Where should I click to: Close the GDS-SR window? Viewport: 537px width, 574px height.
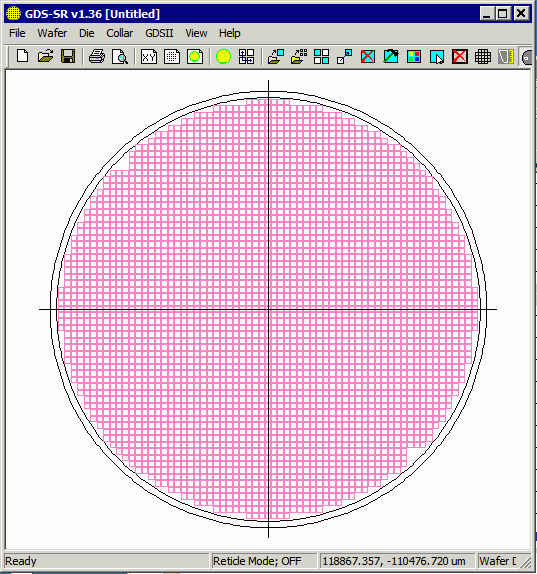(x=521, y=14)
